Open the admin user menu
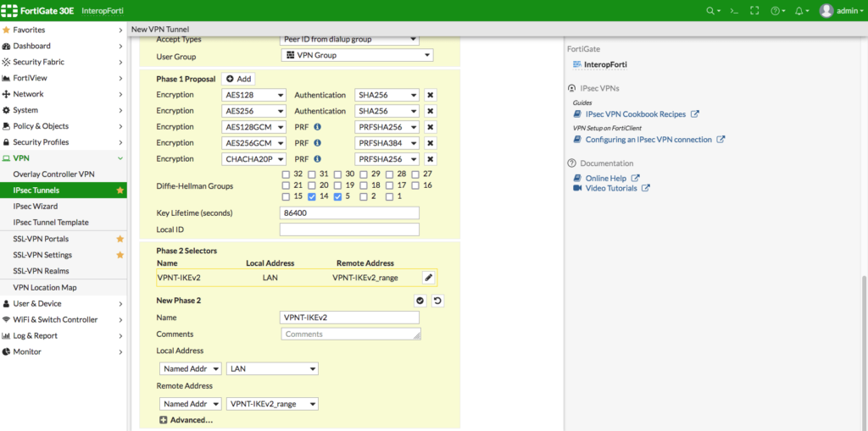This screenshot has width=868, height=431. (841, 10)
